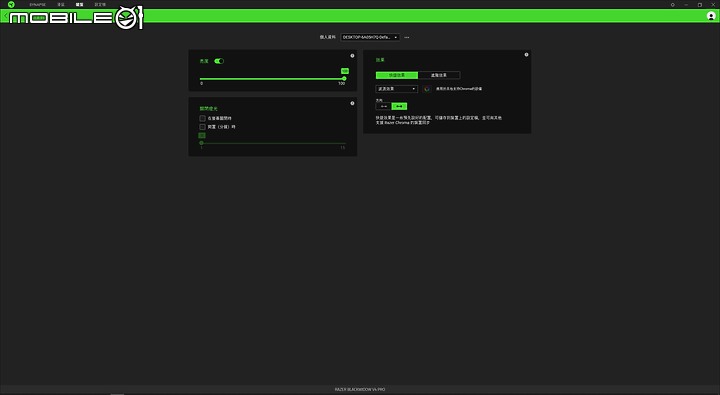Open the settings gear in the title bar
Image resolution: width=720 pixels, height=395 pixels.
click(673, 5)
